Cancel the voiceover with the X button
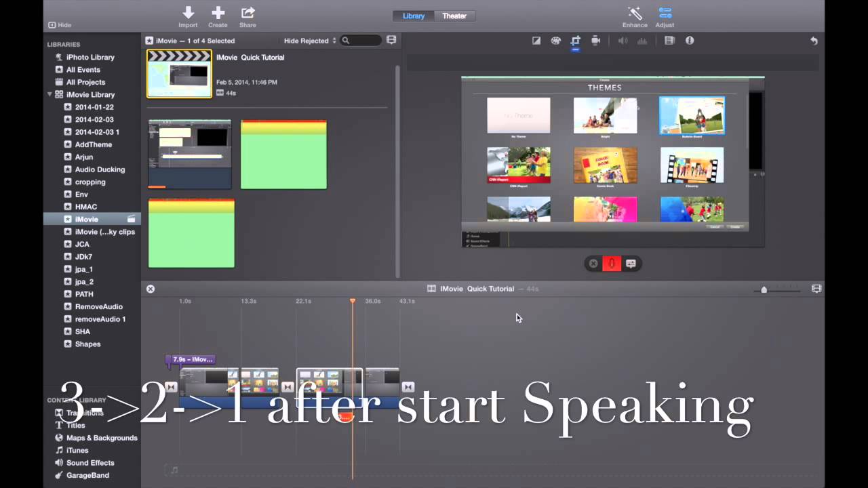Viewport: 868px width, 488px height. (x=593, y=264)
